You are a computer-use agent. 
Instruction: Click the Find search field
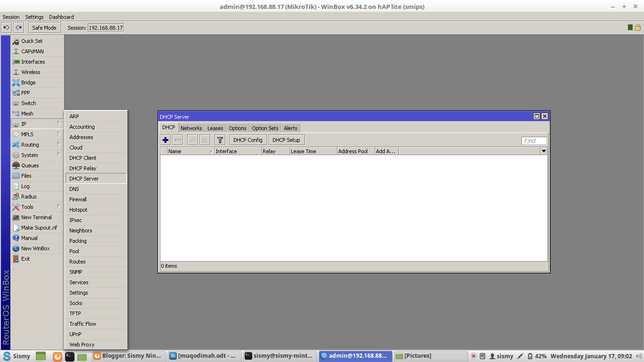[x=534, y=140]
